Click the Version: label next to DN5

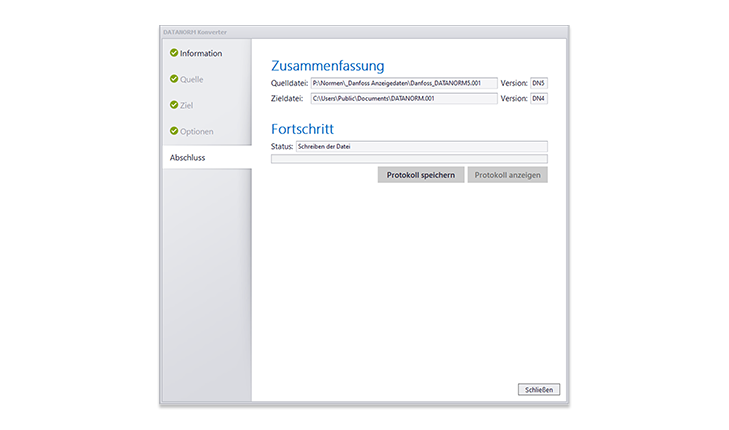[514, 83]
